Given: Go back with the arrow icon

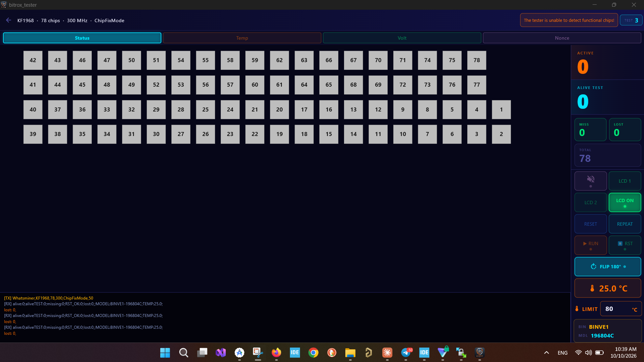Looking at the screenshot, I should pyautogui.click(x=8, y=20).
